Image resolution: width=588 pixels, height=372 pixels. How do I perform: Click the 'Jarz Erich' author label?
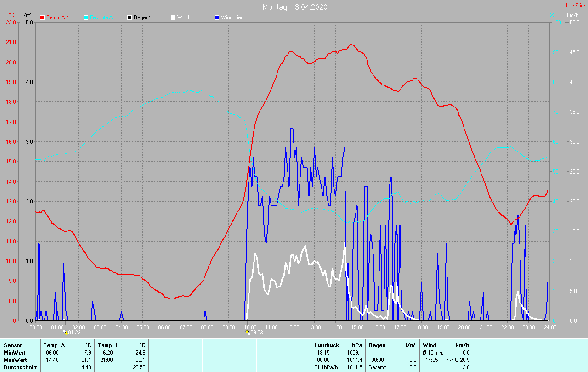point(575,6)
